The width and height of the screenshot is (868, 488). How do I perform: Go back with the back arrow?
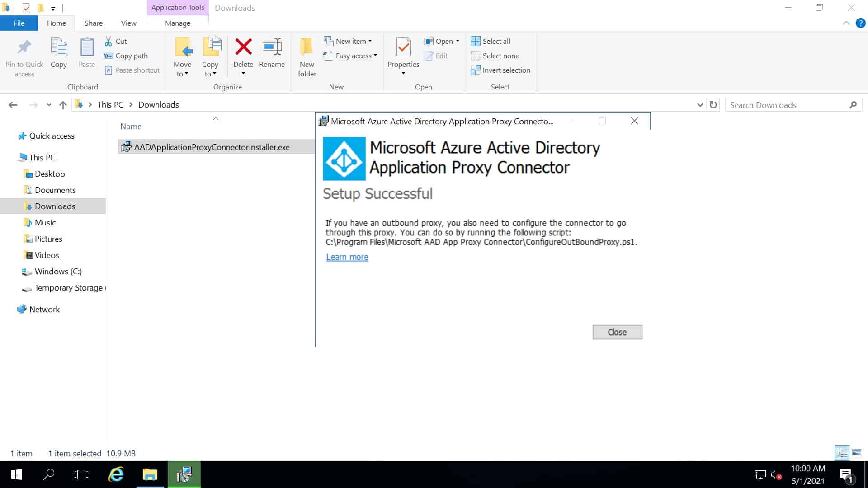[13, 105]
